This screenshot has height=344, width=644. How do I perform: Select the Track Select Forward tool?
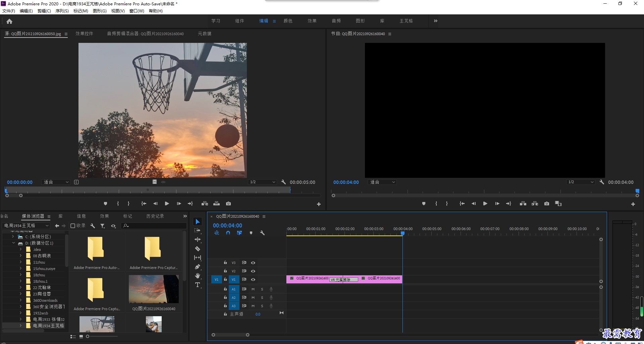coord(198,230)
